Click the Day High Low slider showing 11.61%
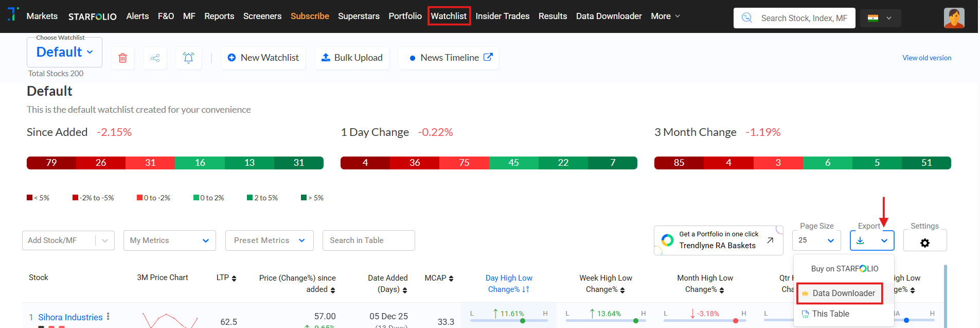Screen dimensions: 980x328 tap(509, 320)
